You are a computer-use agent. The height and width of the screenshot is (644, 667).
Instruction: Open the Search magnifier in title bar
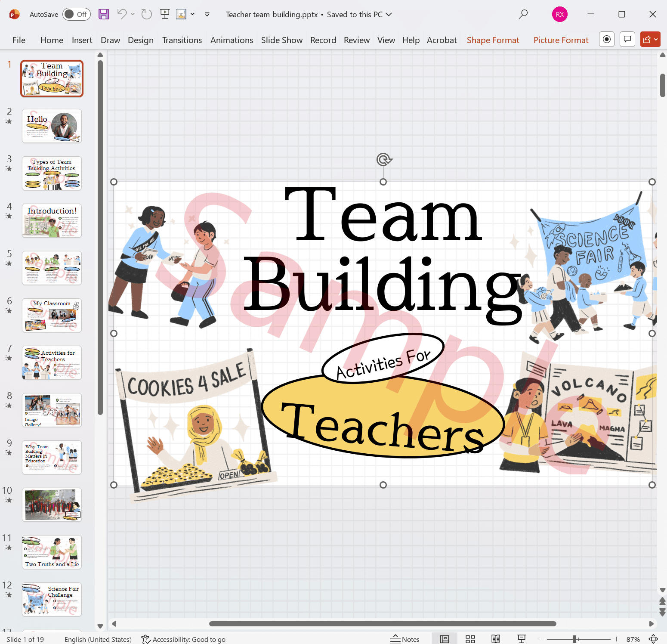point(523,14)
